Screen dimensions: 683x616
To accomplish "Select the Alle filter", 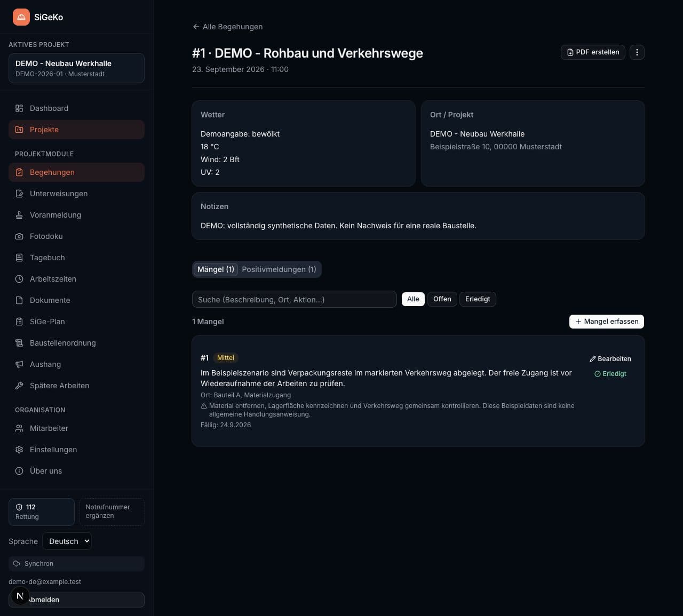I will coord(414,299).
